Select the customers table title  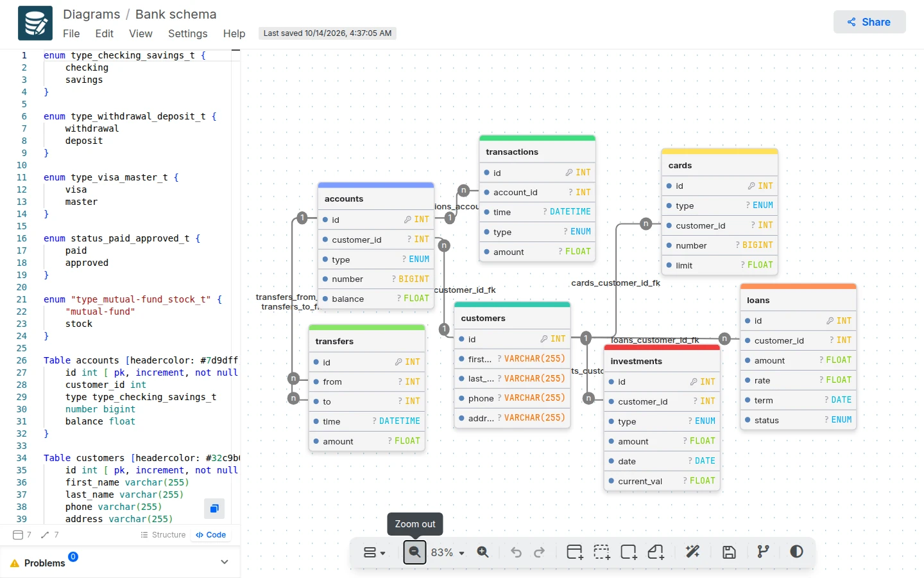(483, 319)
